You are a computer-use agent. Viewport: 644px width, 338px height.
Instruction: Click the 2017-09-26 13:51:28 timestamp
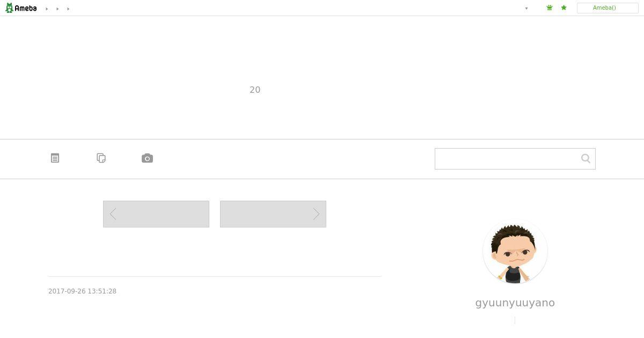83,291
